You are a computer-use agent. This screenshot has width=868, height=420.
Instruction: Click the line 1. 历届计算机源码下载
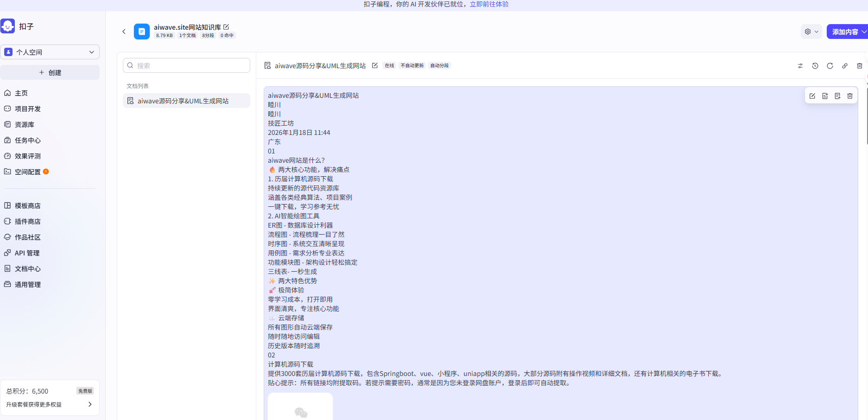(x=300, y=179)
